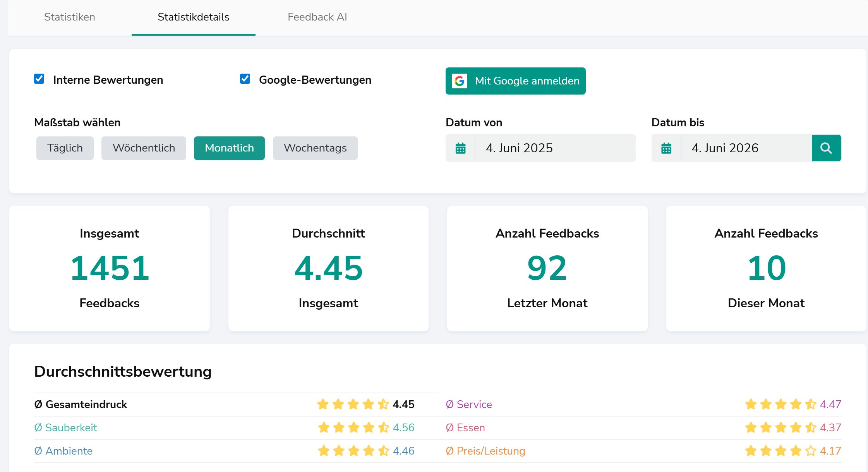Click the Datum bis field 4. Juni 2026
Viewport: 868px width, 472px height.
746,148
